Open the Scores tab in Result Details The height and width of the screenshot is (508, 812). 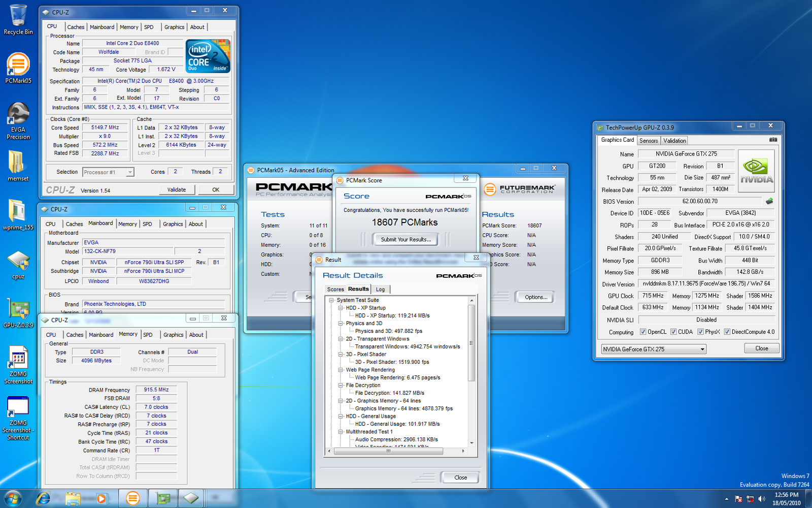click(335, 290)
